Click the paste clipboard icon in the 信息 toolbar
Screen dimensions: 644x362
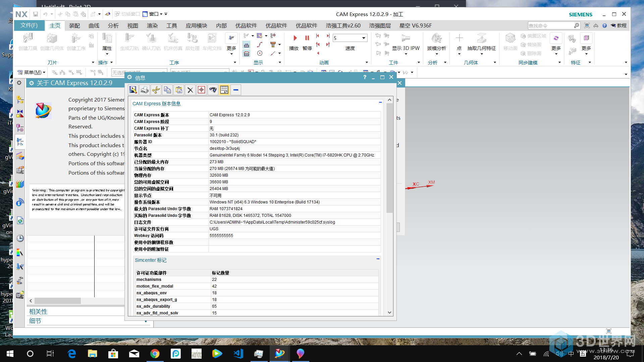pos(179,90)
